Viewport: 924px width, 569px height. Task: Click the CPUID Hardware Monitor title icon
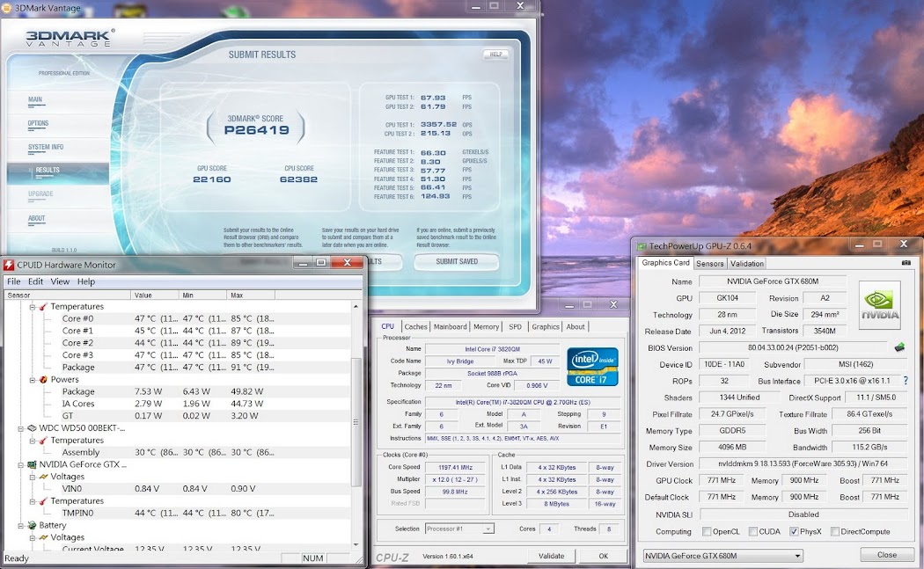(9, 265)
